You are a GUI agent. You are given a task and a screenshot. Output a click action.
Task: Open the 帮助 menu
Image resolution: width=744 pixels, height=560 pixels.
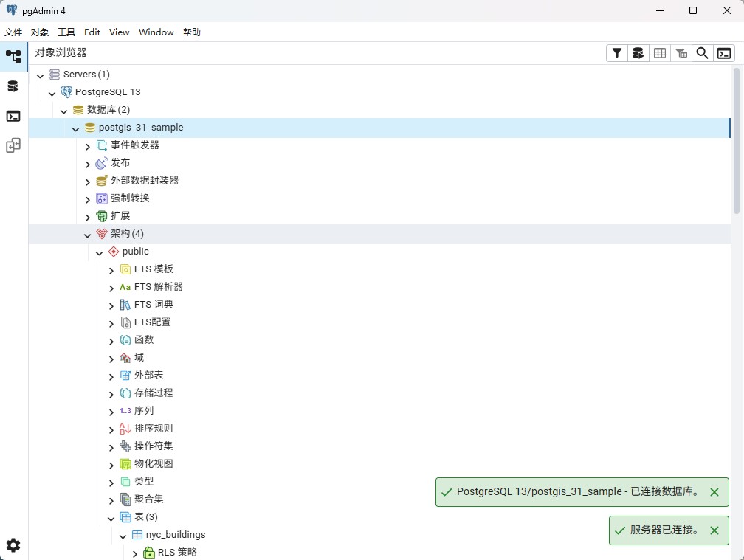point(192,32)
